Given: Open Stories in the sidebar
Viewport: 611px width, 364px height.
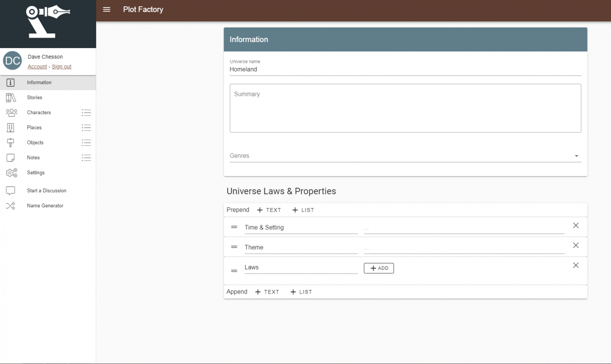Looking at the screenshot, I should (35, 97).
